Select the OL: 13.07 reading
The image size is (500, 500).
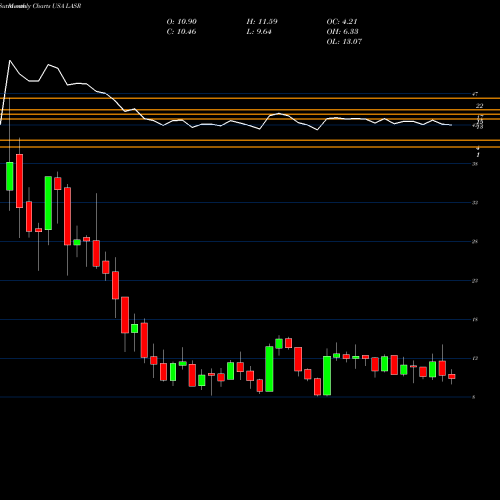[344, 42]
